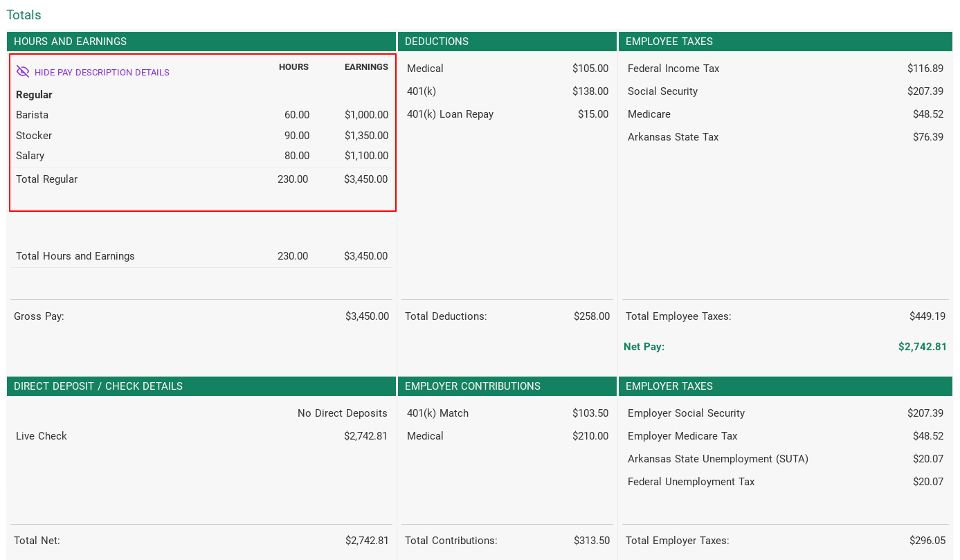This screenshot has width=960, height=560.
Task: Select the Federal Unemployment Tax label
Action: point(691,482)
